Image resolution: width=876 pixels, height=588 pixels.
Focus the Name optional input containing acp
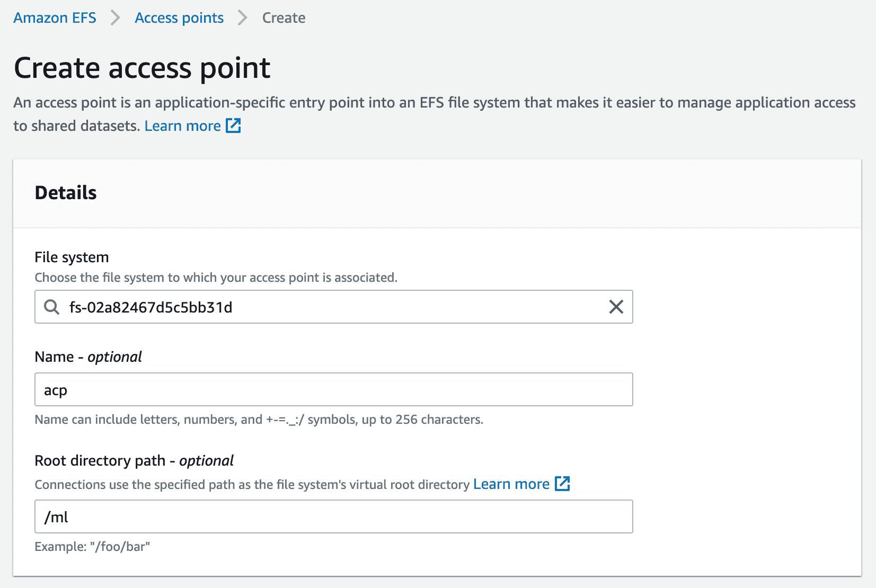[334, 389]
